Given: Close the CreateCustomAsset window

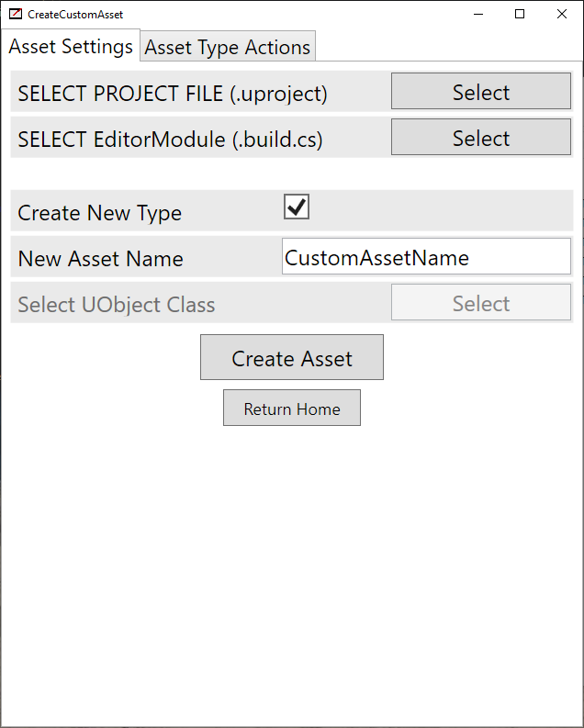Looking at the screenshot, I should click(562, 14).
